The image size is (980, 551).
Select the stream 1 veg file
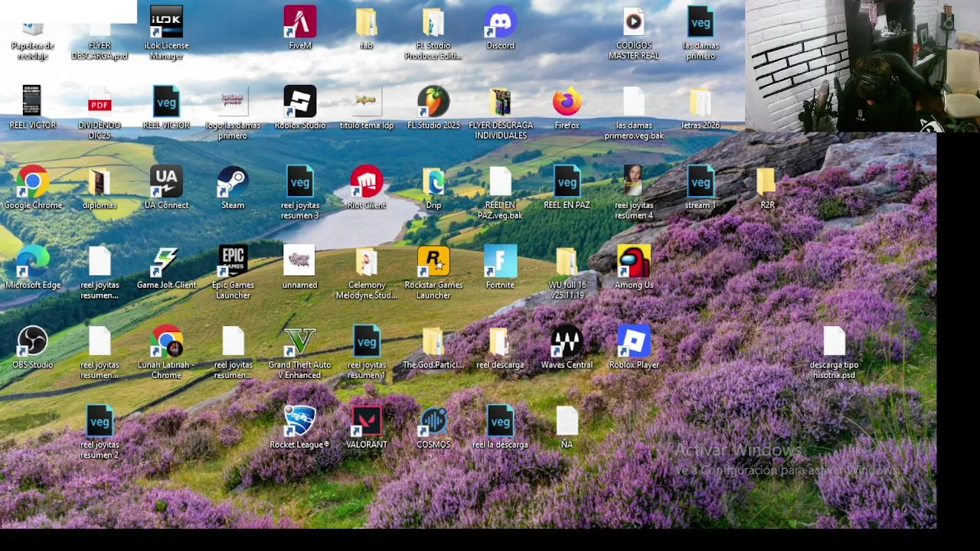(x=700, y=182)
